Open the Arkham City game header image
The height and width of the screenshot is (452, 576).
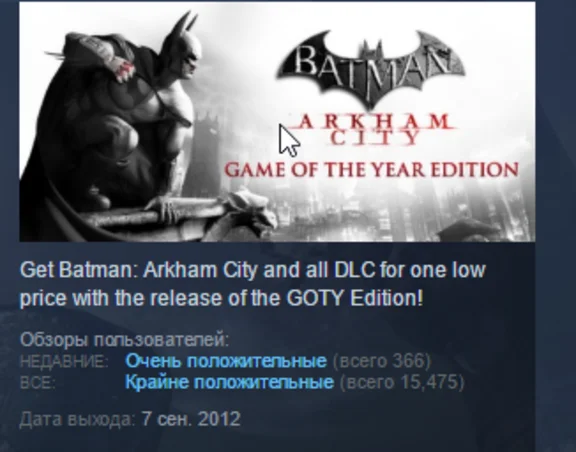click(277, 122)
